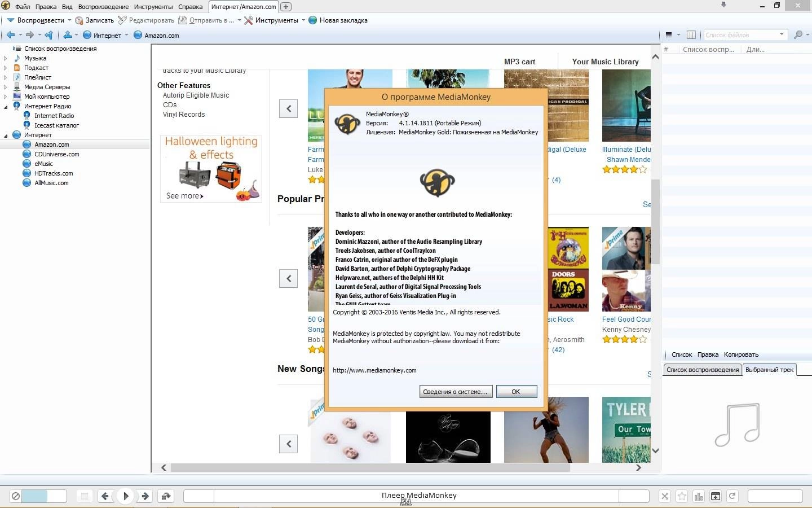Open the Файл menu
The height and width of the screenshot is (508, 812).
click(x=23, y=7)
